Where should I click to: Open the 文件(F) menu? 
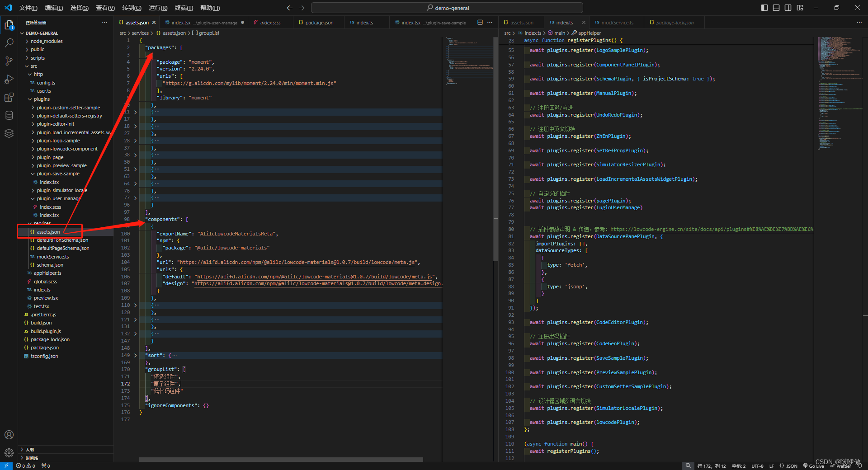click(28, 8)
